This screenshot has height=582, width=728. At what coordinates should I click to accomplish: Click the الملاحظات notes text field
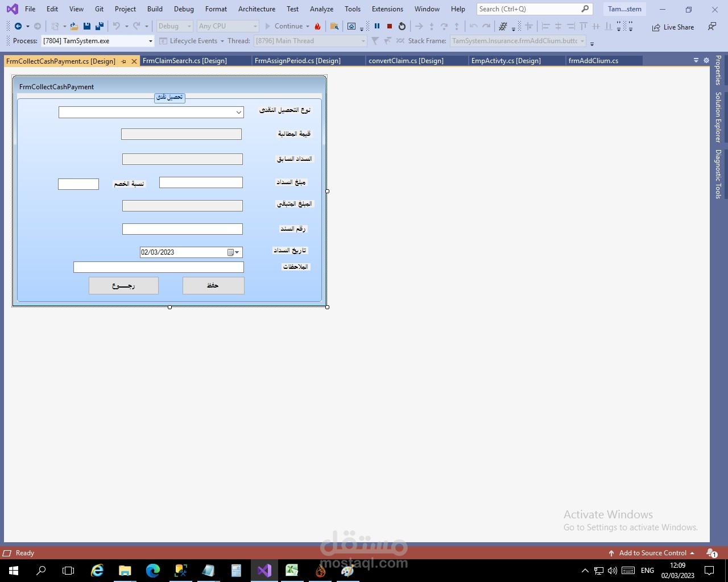pos(159,267)
